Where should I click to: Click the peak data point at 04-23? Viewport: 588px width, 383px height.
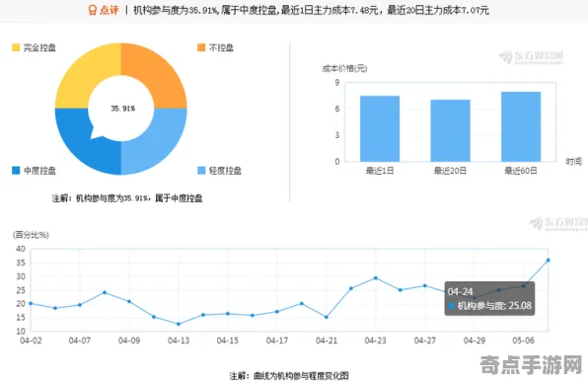click(x=375, y=278)
